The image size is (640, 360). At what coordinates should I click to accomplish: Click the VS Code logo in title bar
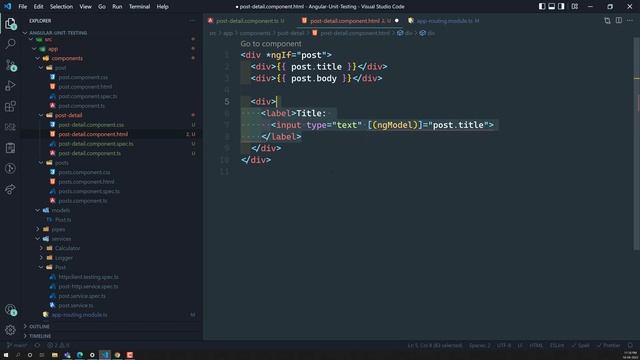(x=7, y=7)
